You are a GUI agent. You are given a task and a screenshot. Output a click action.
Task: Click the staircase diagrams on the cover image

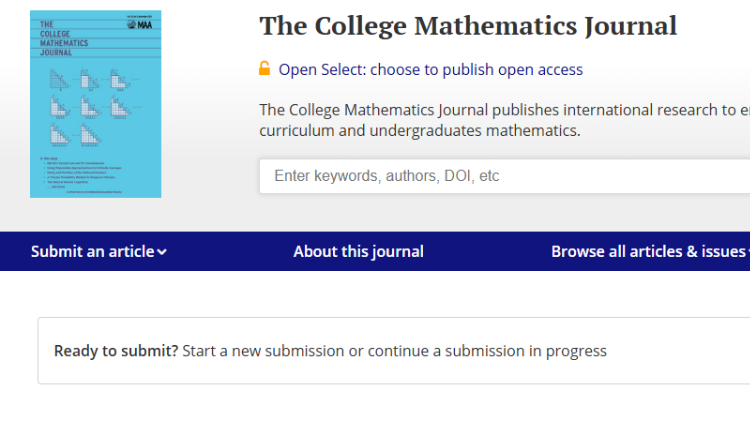[94, 107]
